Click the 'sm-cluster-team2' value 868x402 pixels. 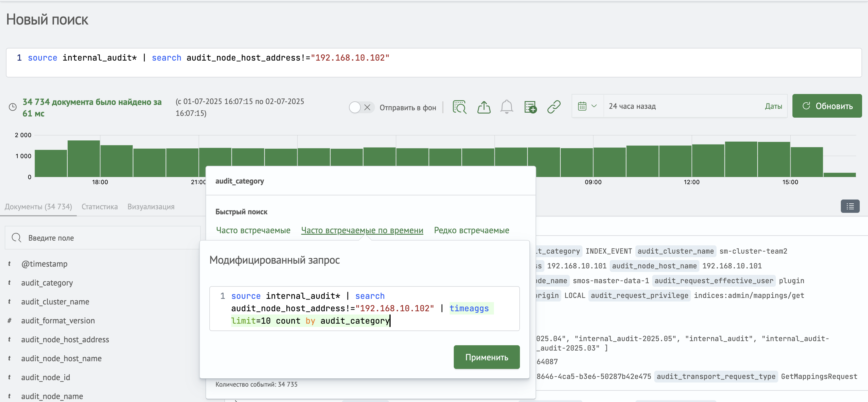[753, 251]
